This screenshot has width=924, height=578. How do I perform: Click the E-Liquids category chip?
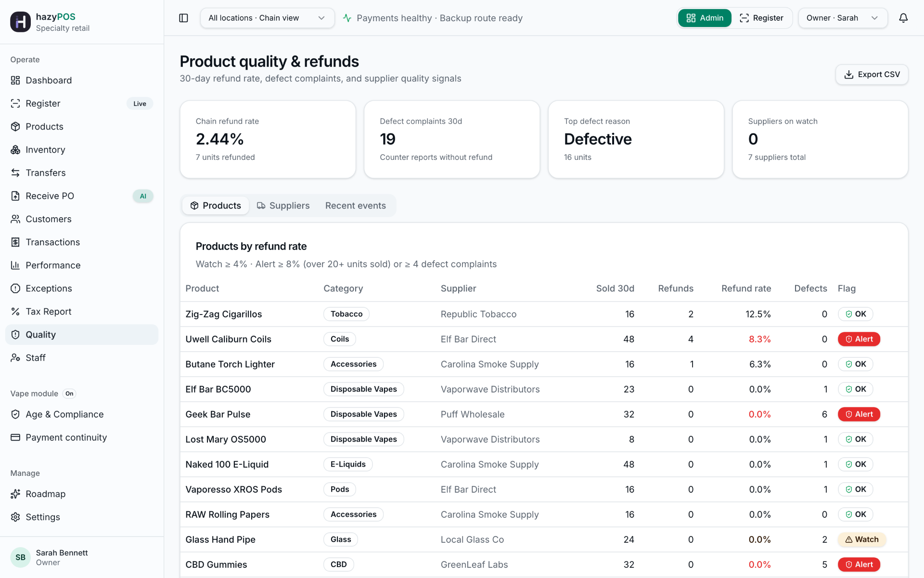(348, 464)
